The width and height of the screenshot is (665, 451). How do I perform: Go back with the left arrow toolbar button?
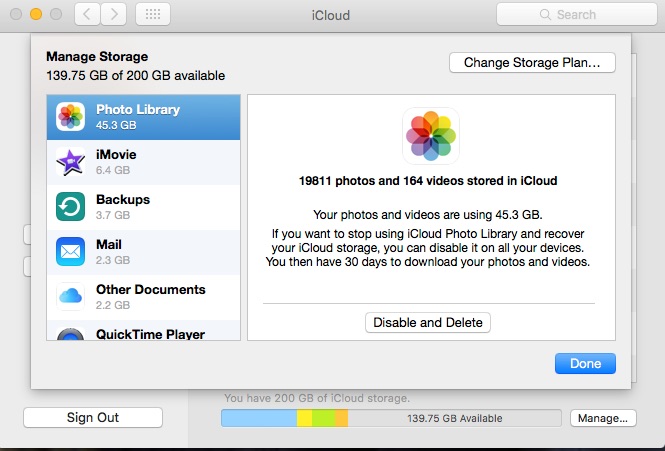click(87, 14)
